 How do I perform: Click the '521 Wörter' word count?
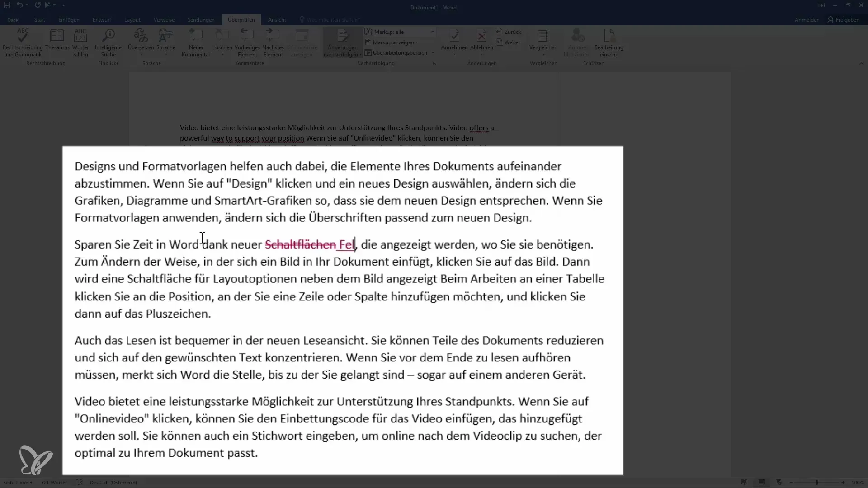54,483
